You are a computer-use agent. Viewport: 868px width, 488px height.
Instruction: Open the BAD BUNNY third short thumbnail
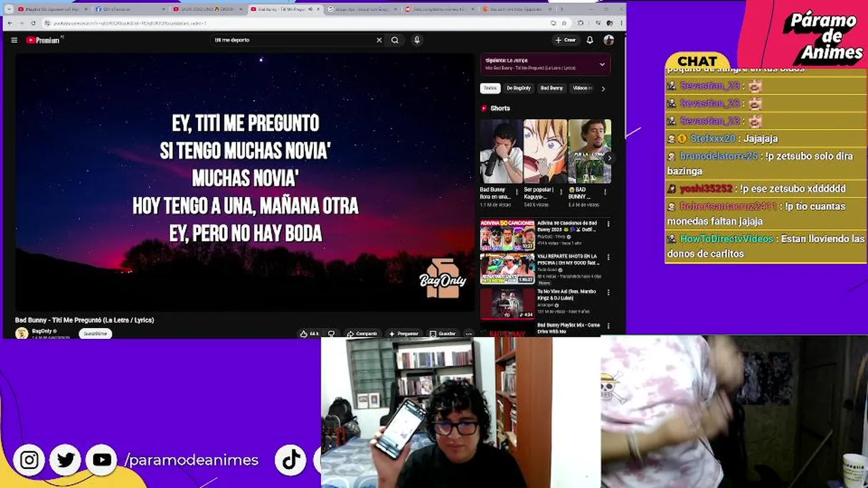pos(589,152)
